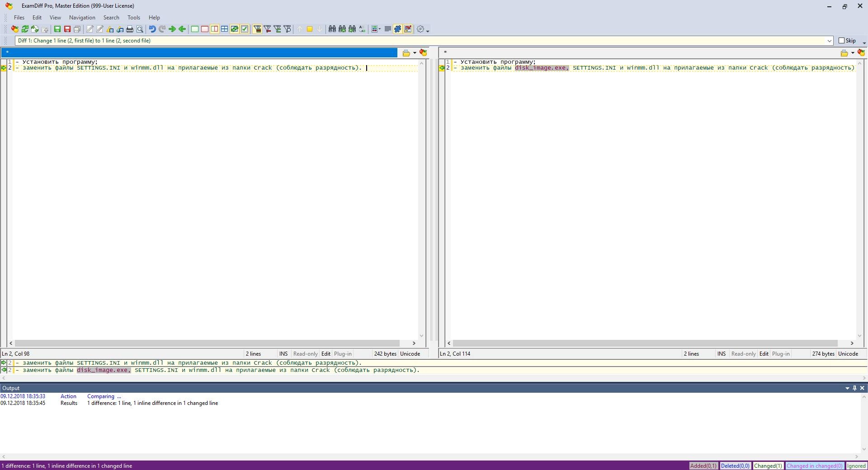Toggle the vertical split view button
The width and height of the screenshot is (868, 470).
215,29
